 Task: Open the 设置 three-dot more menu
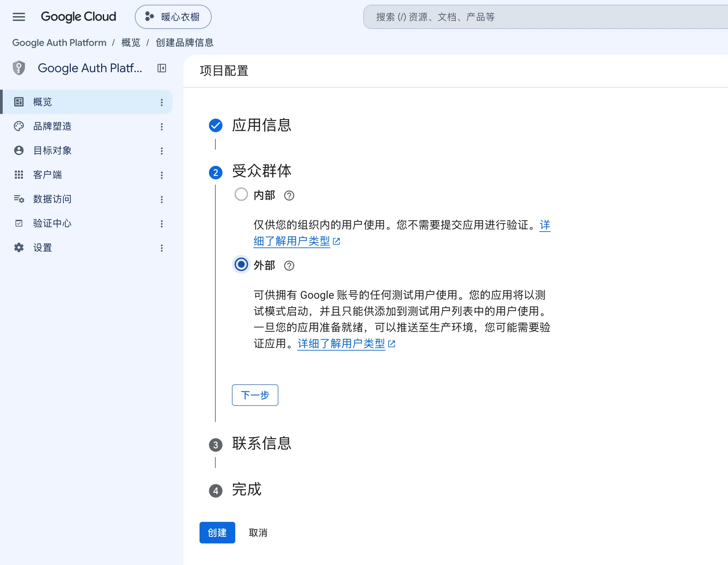click(x=162, y=248)
